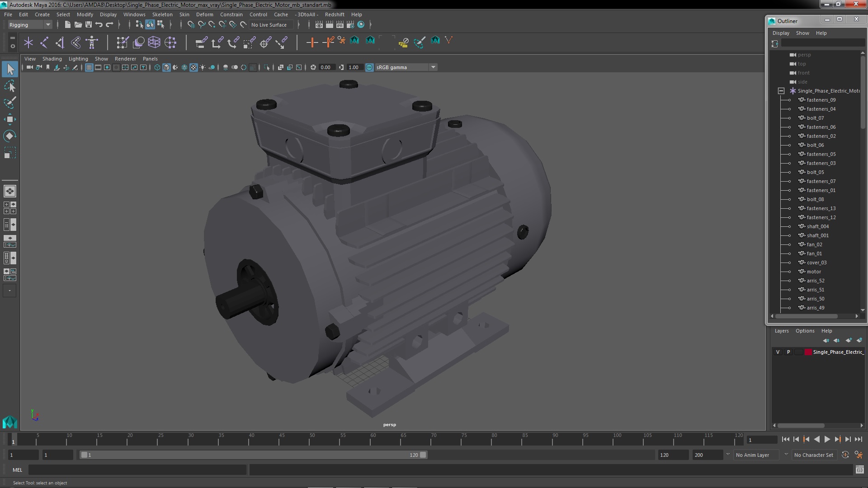The width and height of the screenshot is (868, 488).
Task: Redo action using toolbar arrow
Action: coord(109,24)
